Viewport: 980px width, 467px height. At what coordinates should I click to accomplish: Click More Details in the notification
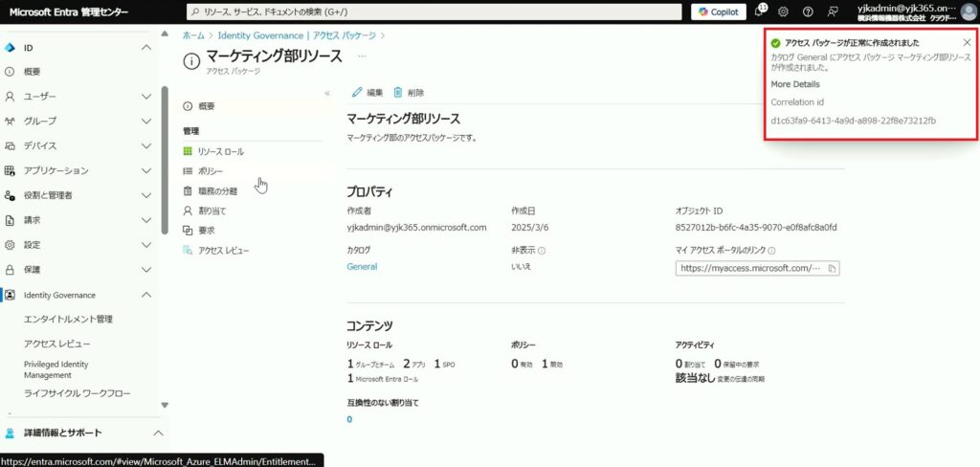coord(795,84)
